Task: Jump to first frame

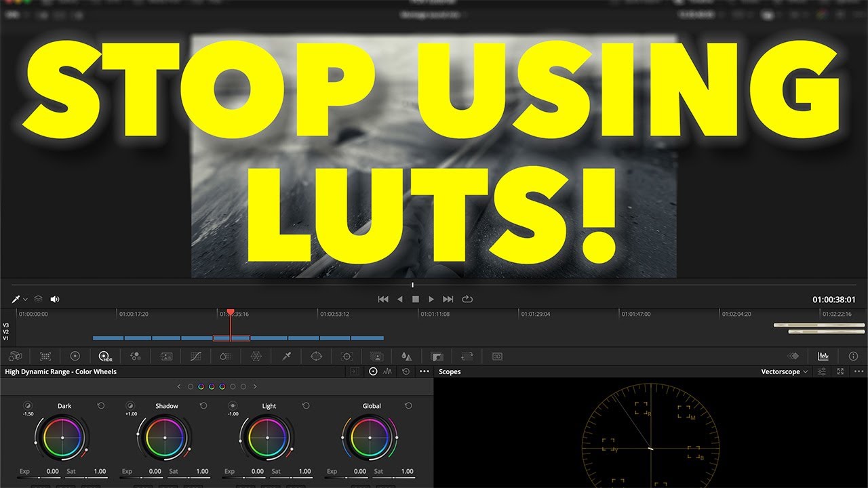Action: point(383,299)
